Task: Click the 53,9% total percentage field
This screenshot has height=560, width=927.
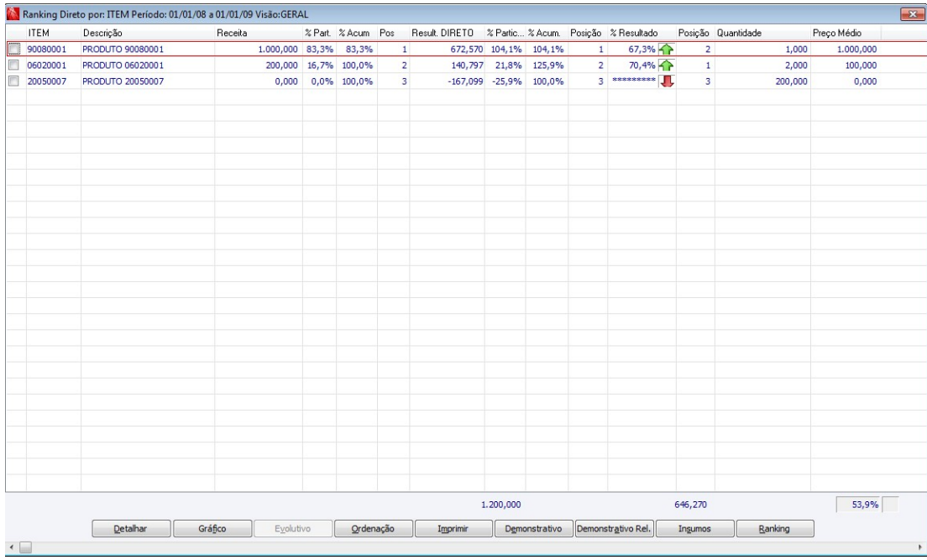Action: [858, 505]
